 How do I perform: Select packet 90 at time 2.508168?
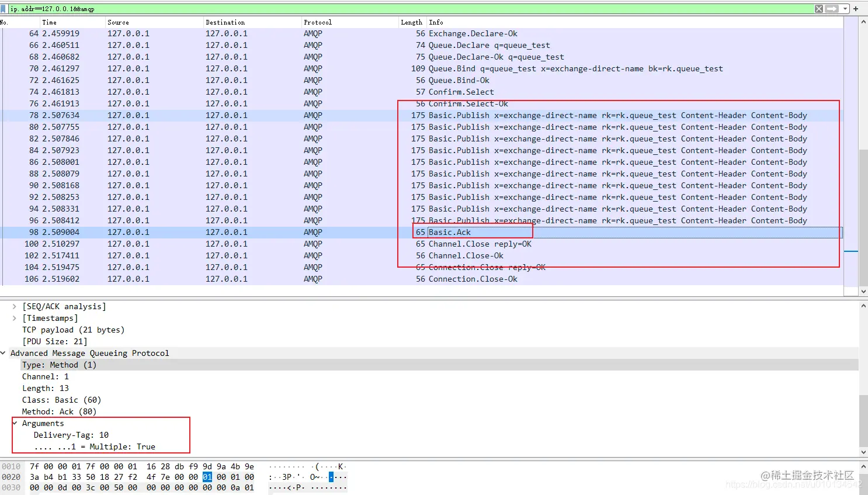point(422,186)
